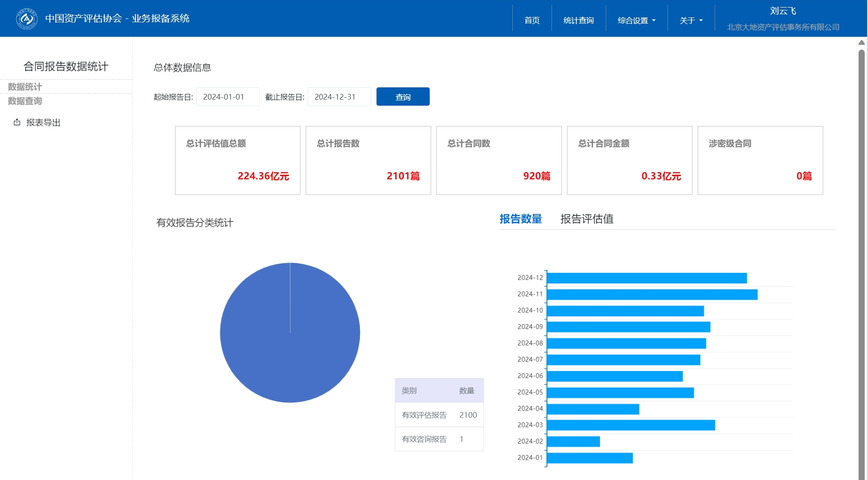Click the user name 刘云飞

783,11
